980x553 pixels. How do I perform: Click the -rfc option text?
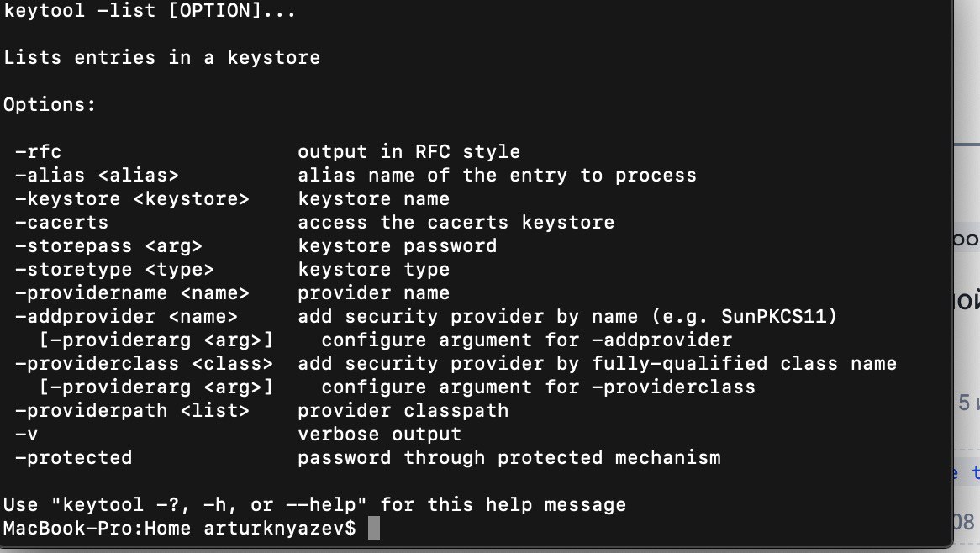tap(39, 152)
